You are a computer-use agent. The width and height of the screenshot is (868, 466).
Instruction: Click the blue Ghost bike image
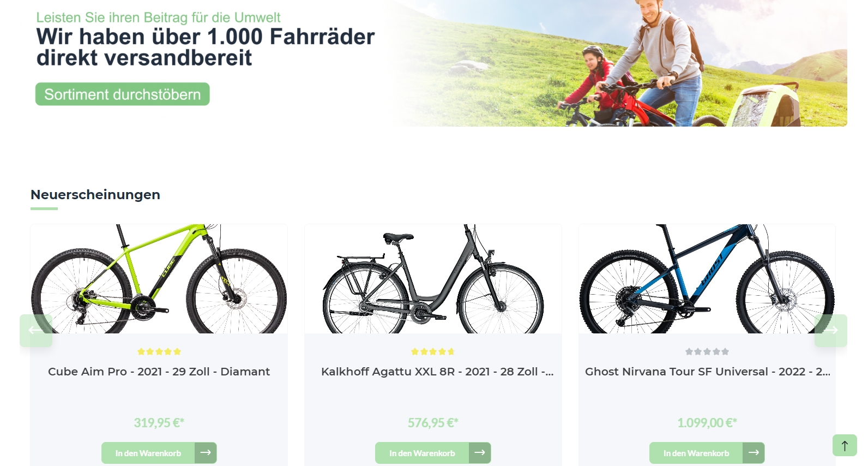point(707,279)
